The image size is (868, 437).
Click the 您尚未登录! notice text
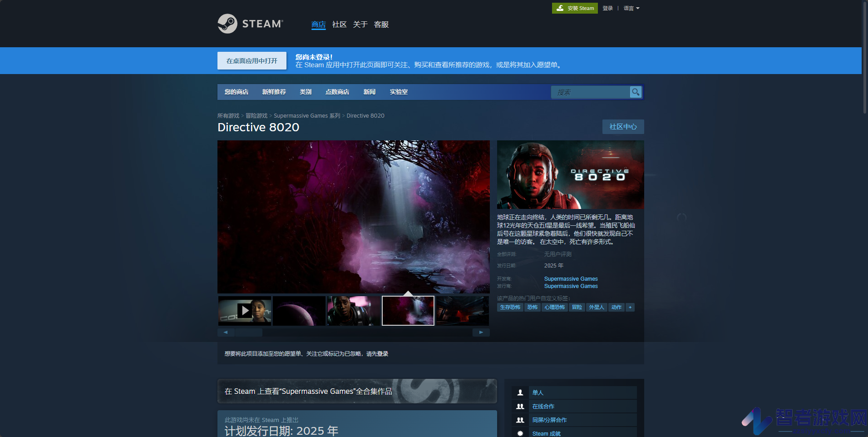point(314,57)
